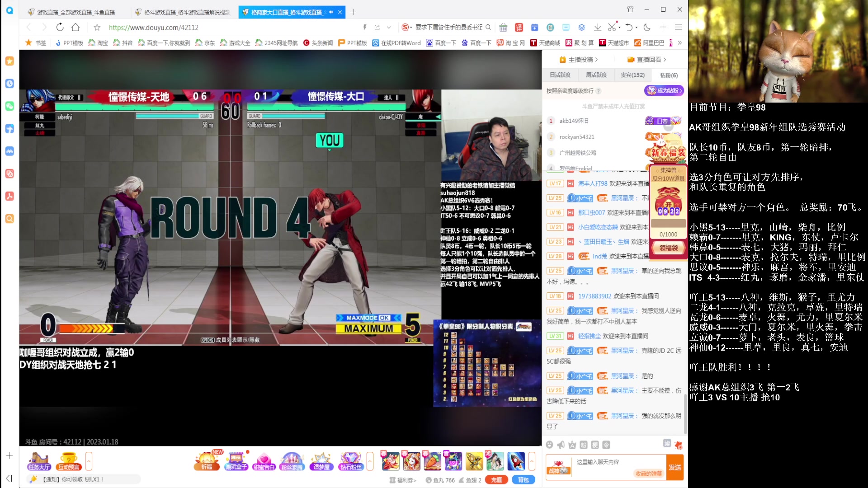The image size is (868, 488).
Task: Open the clock history sidebar icon
Action: pos(9,84)
